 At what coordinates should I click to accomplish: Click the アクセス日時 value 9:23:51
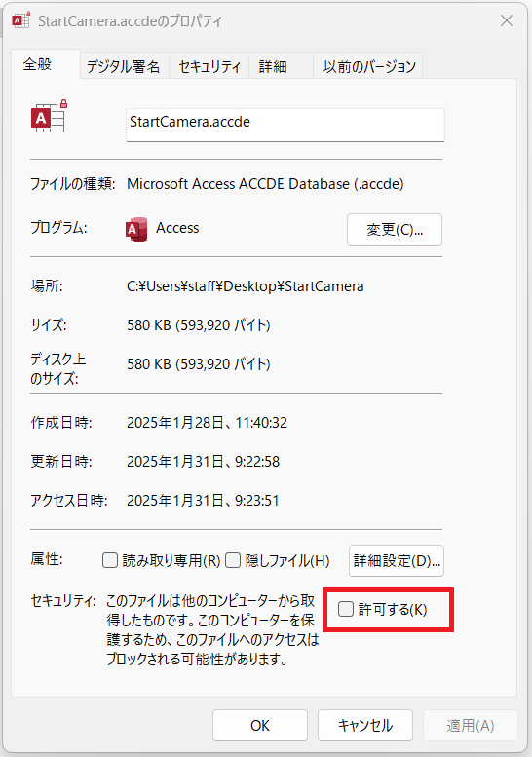(x=203, y=501)
